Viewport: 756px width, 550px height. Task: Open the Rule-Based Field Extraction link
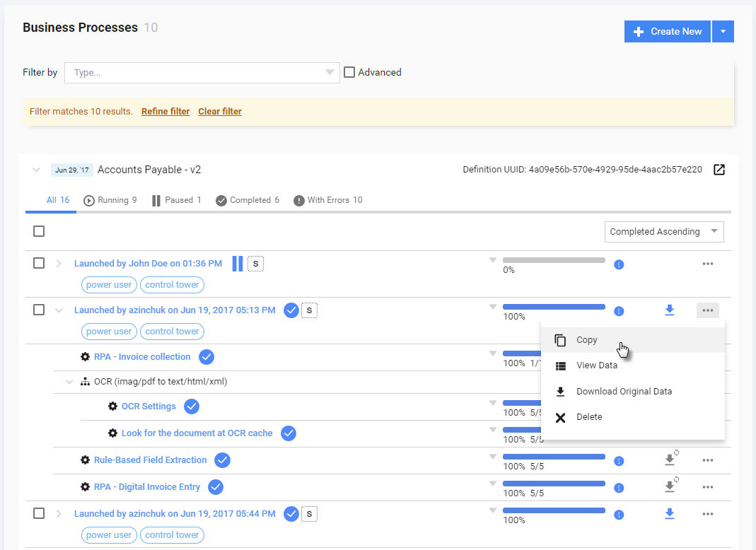(151, 460)
